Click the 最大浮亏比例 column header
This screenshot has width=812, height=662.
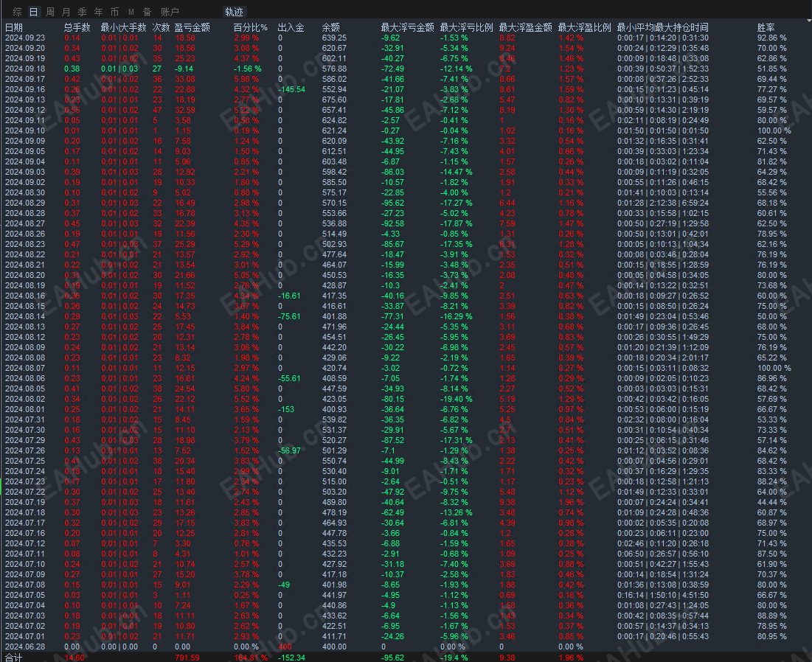click(467, 27)
